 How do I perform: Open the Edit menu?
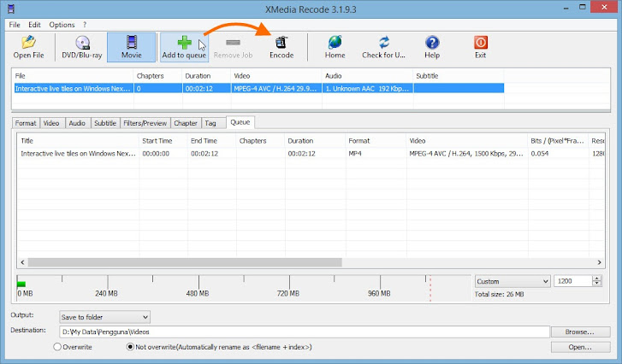(34, 25)
